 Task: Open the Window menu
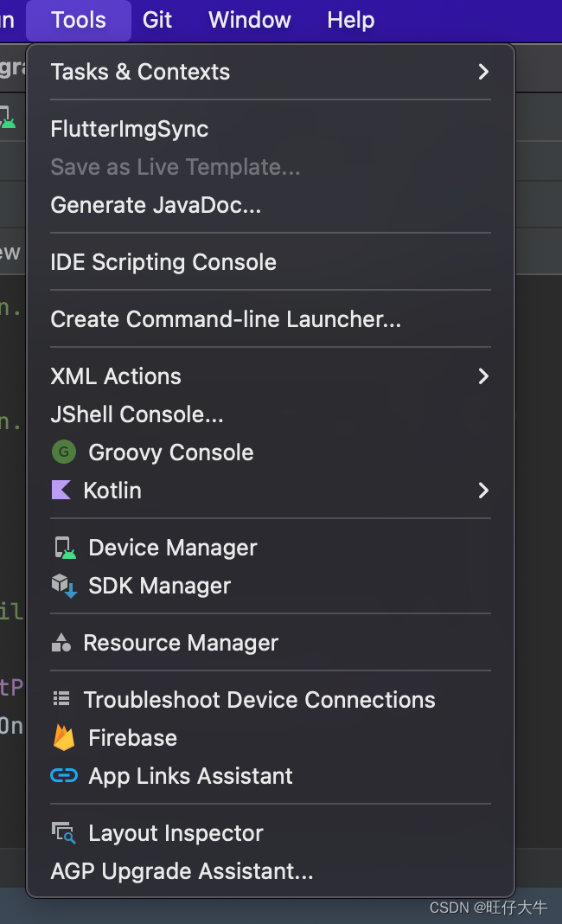250,20
